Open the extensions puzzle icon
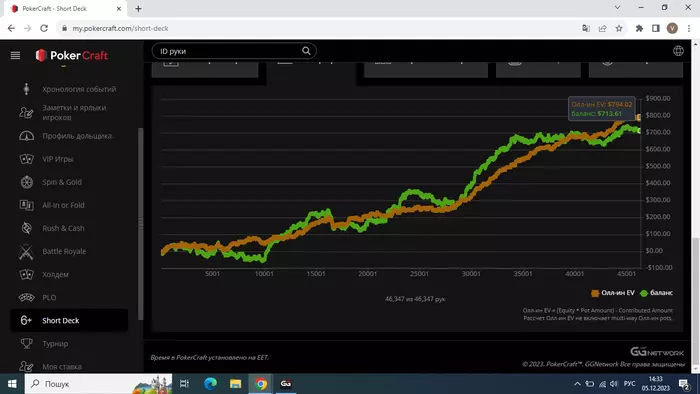Screen dimensions: 700x394 (x=639, y=28)
